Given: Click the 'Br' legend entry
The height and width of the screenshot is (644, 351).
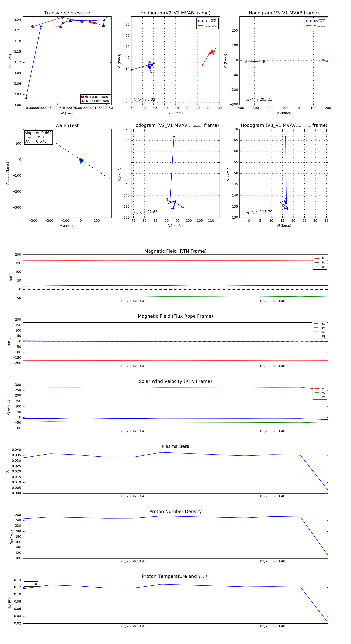Looking at the screenshot, I should (x=320, y=259).
